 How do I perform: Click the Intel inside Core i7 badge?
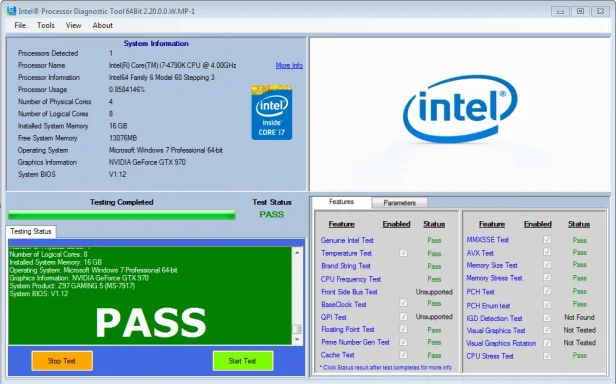[272, 112]
